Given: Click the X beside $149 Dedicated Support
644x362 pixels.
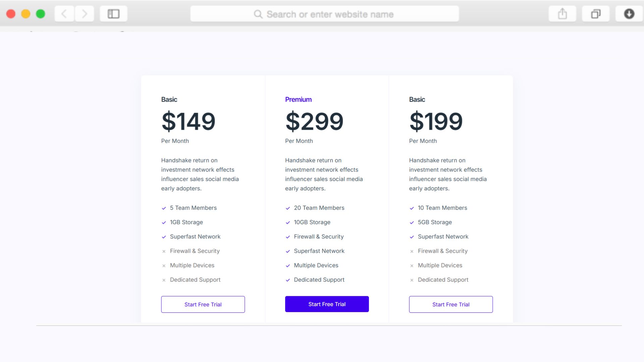Looking at the screenshot, I should point(164,280).
